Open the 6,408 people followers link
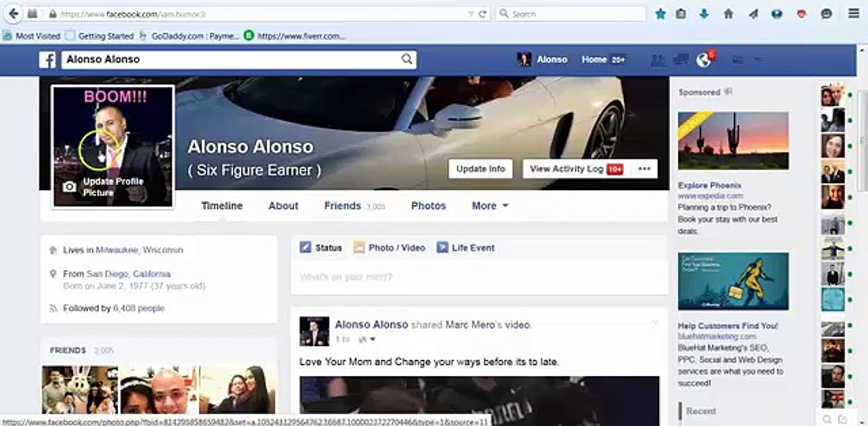This screenshot has height=426, width=868. (138, 308)
